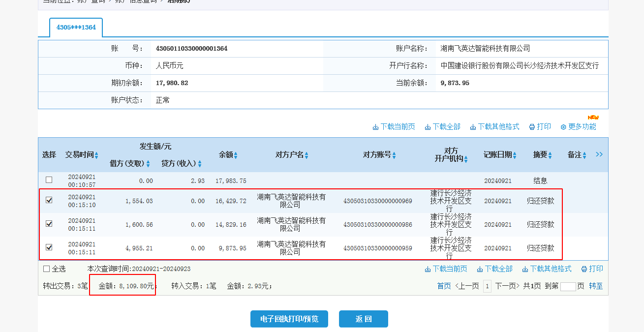Viewport: 644px width, 332px height.
Task: Click download icon beside top 下载当前页
Action: (376, 127)
